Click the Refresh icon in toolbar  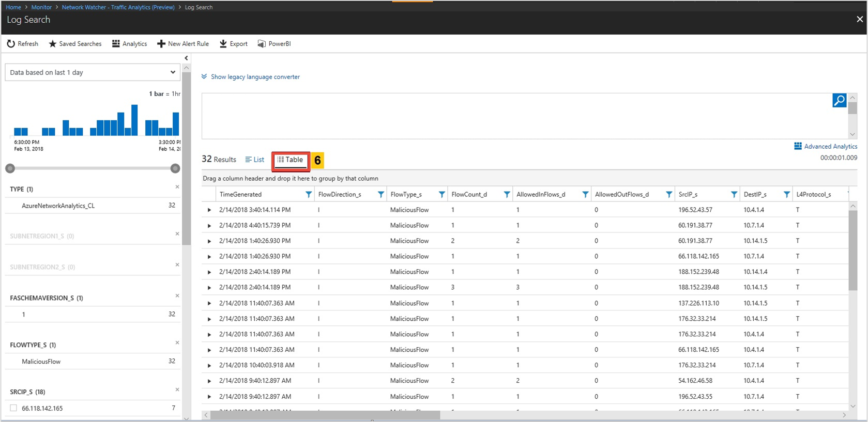[x=11, y=44]
